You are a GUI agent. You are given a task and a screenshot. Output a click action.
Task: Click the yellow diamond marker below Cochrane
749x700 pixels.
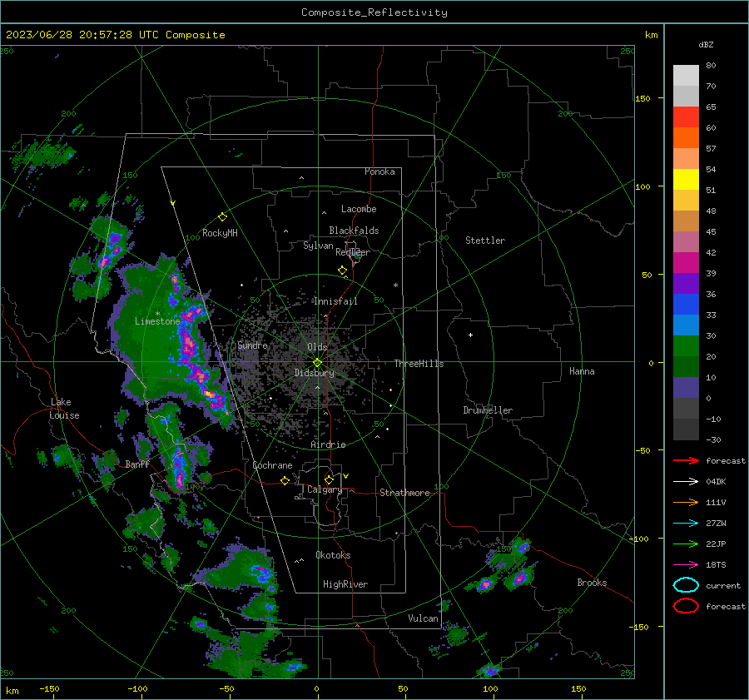(x=285, y=480)
